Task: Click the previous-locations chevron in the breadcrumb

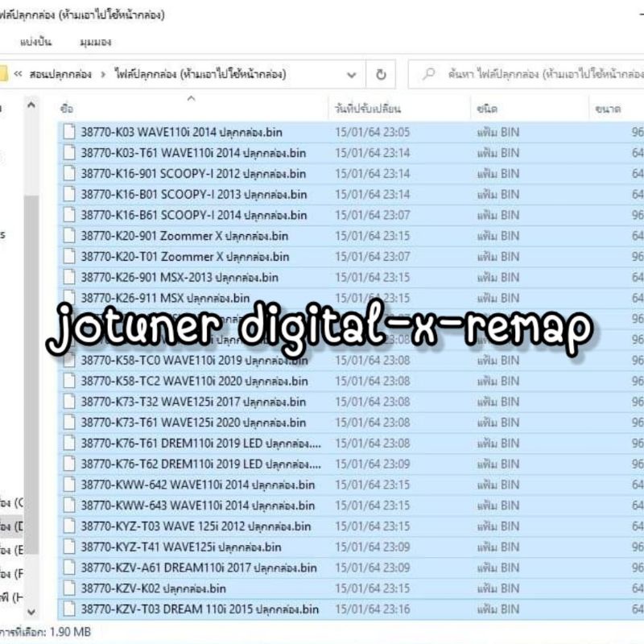Action: tap(18, 74)
